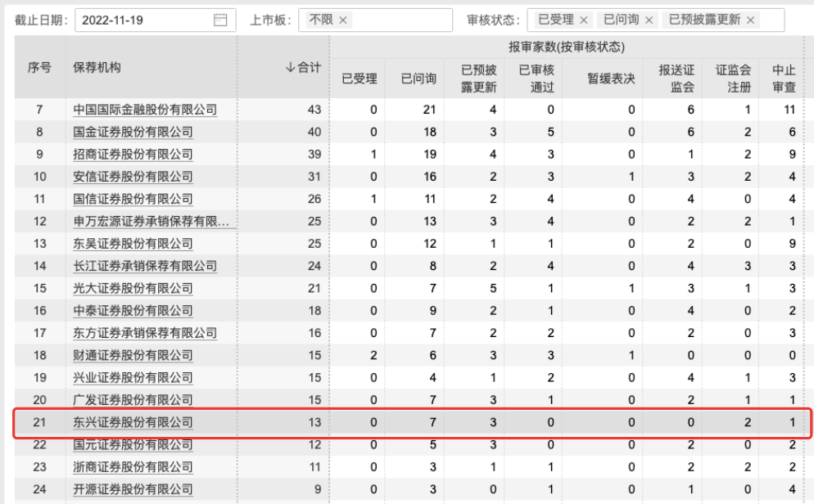
Task: Click row number 7 in 序号 column
Action: point(39,110)
